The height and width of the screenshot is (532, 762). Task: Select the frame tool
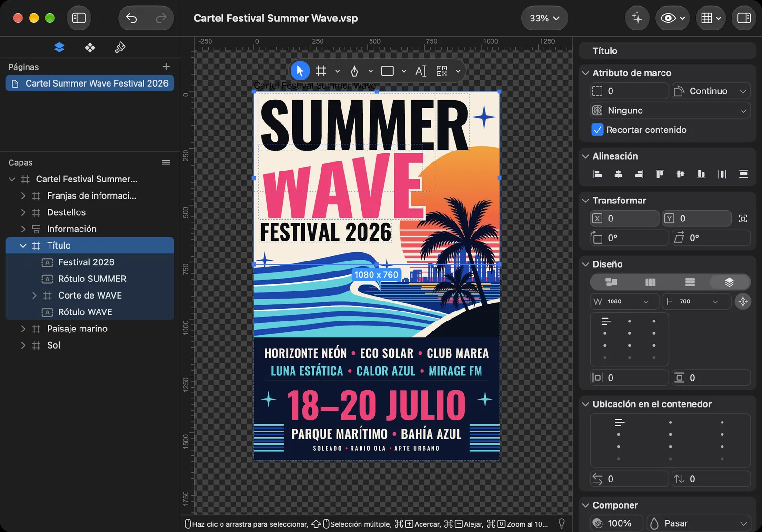coord(321,71)
